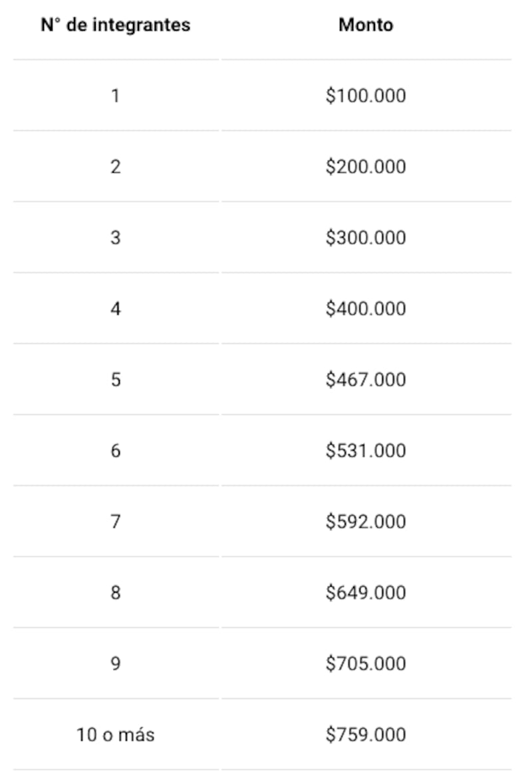Select the $592.000 amount cell

pos(366,522)
